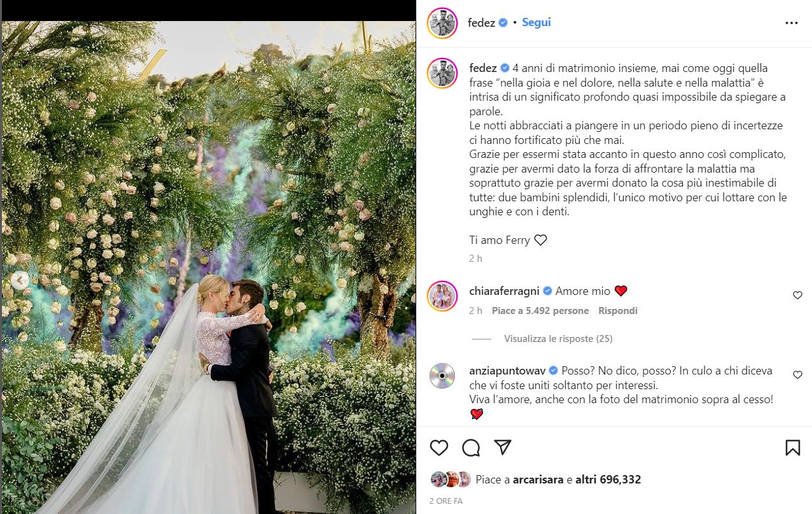
Task: Share the post with the paper plane icon
Action: tap(503, 447)
